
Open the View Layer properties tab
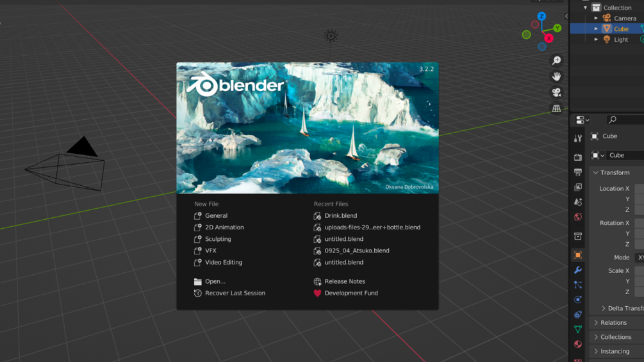click(x=578, y=187)
